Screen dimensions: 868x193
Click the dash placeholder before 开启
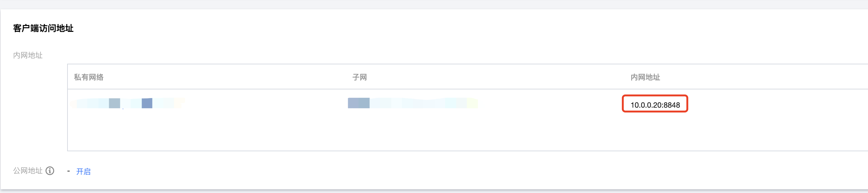[x=68, y=171]
